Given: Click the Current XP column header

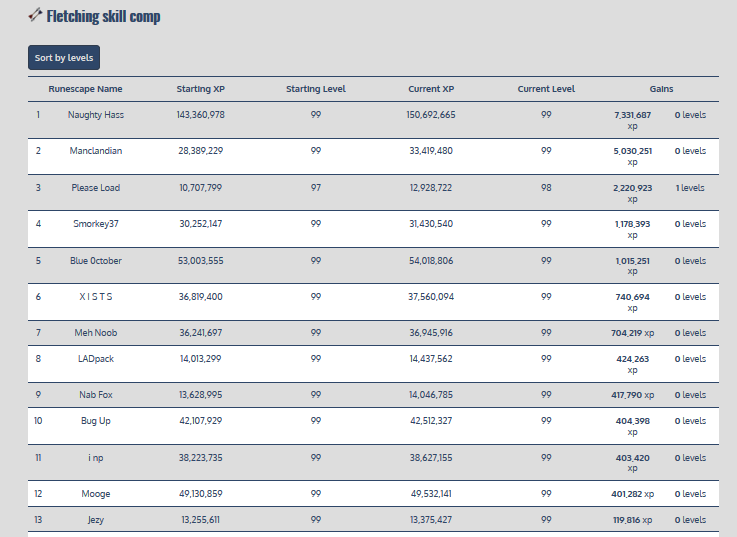Looking at the screenshot, I should tap(431, 89).
